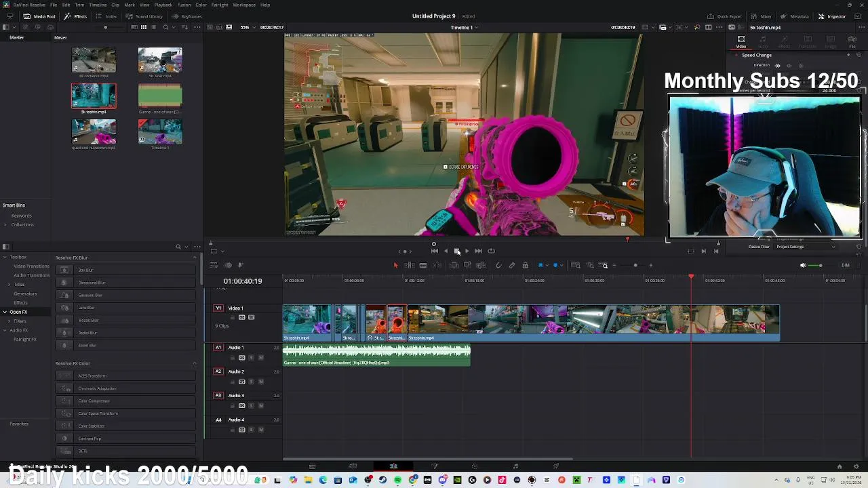This screenshot has height=488, width=868.
Task: Solo the Audio 1 track
Action: (x=252, y=357)
